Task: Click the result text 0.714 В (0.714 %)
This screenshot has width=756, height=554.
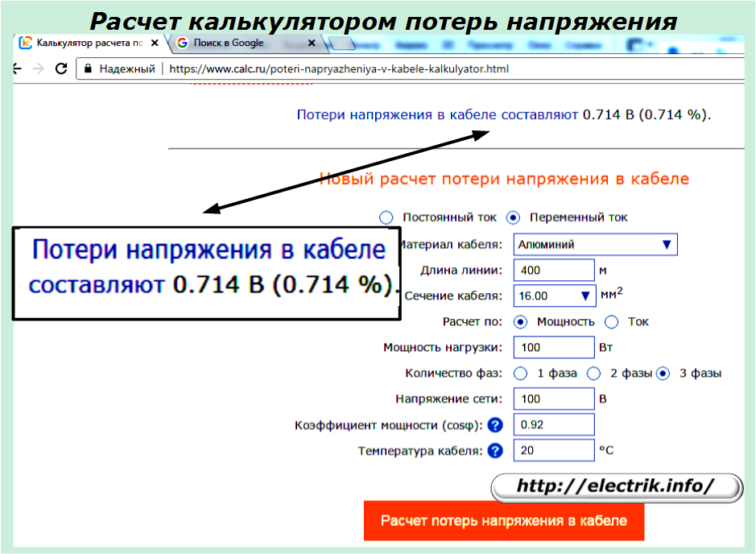Action: [647, 115]
